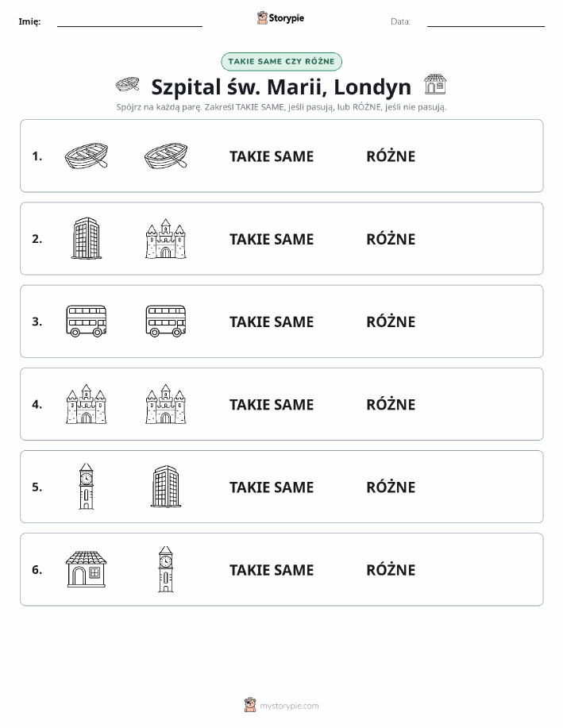Select RÓŻNE for row 5

pos(391,487)
